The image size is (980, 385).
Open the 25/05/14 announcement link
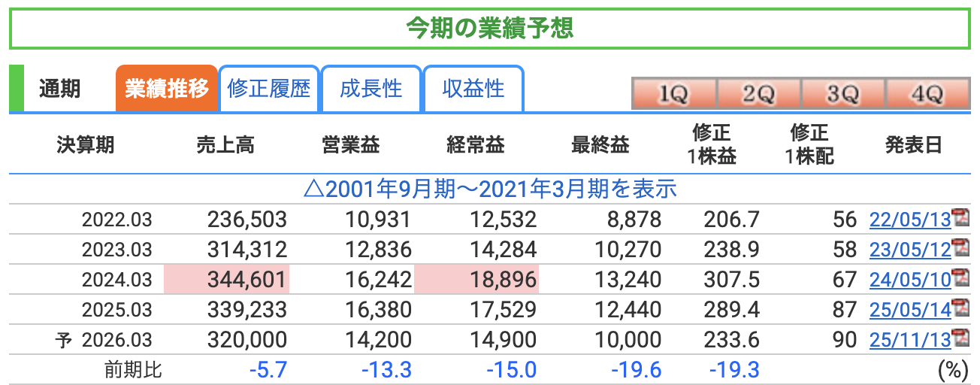pos(909,310)
